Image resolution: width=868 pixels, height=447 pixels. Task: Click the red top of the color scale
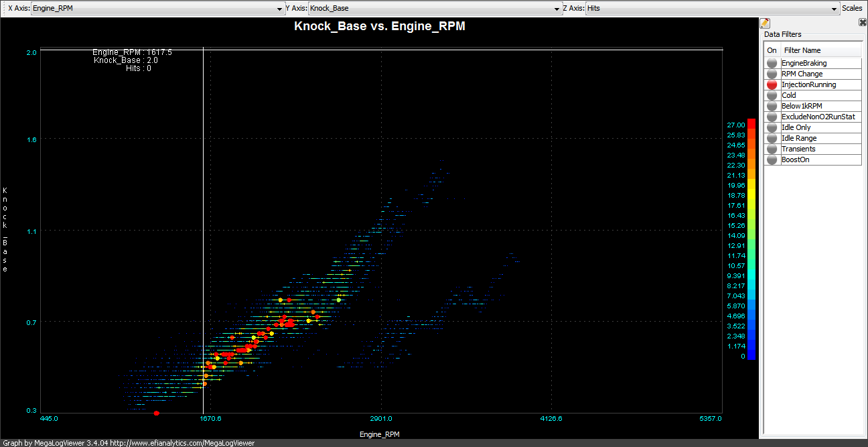pos(751,123)
